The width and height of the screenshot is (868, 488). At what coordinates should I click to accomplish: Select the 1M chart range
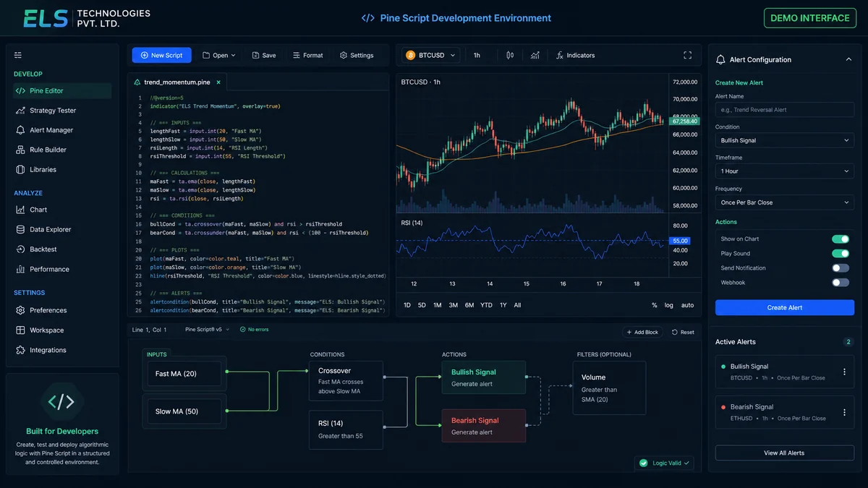coord(438,305)
